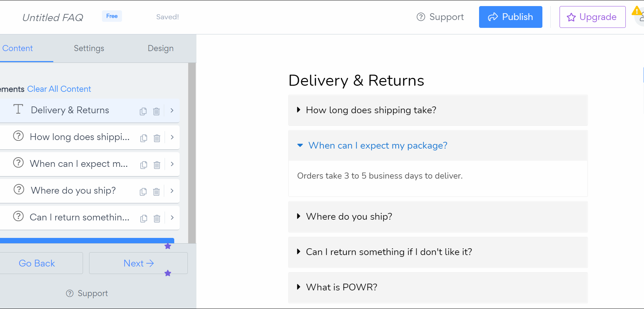644x309 pixels.
Task: Switch to the Design tab
Action: [x=160, y=48]
